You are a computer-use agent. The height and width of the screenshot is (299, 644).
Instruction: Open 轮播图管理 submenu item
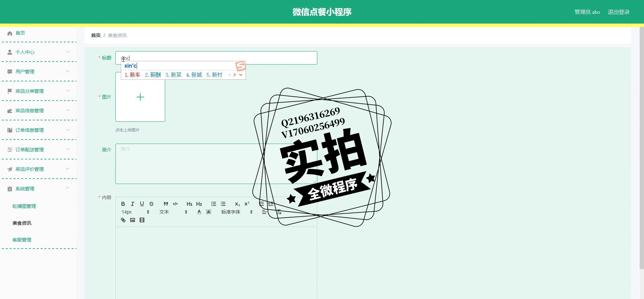pos(24,206)
